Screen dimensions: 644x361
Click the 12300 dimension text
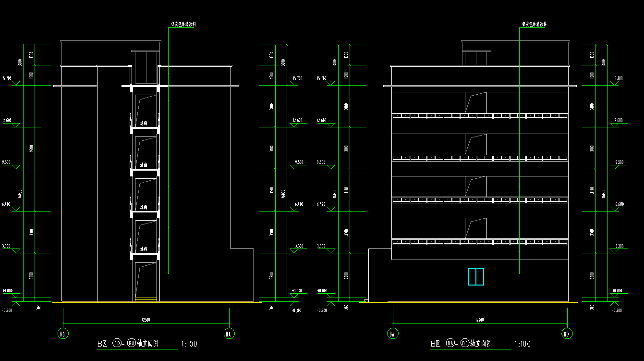click(145, 320)
